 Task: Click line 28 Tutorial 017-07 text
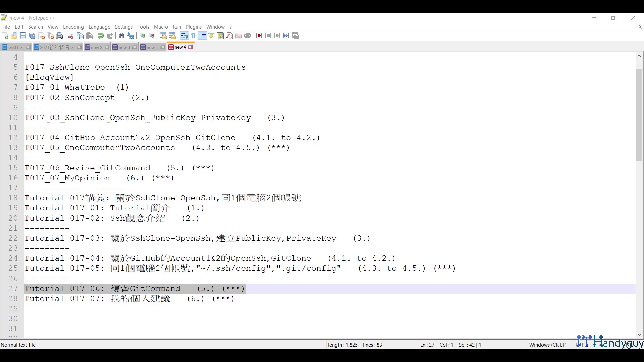pos(129,299)
